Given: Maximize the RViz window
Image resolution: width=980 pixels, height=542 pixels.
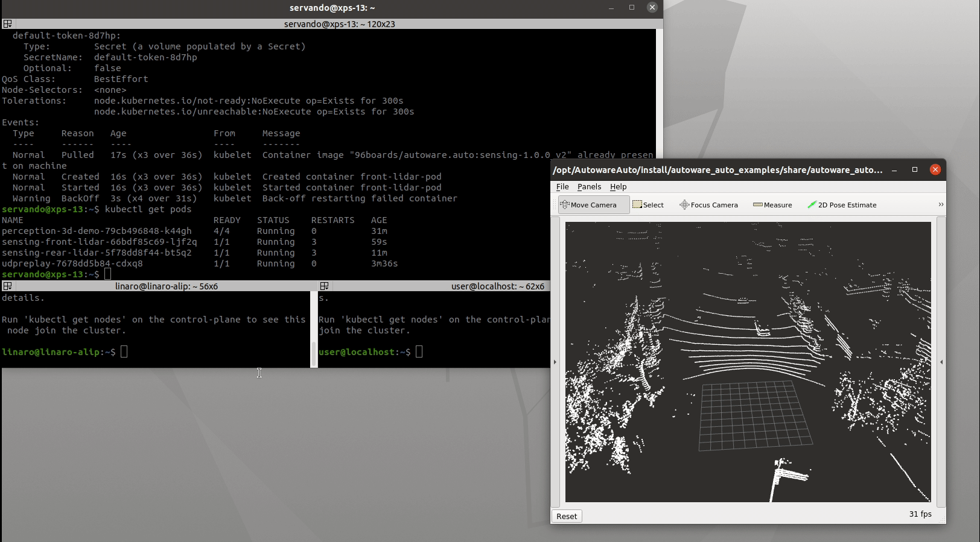Looking at the screenshot, I should click(915, 170).
